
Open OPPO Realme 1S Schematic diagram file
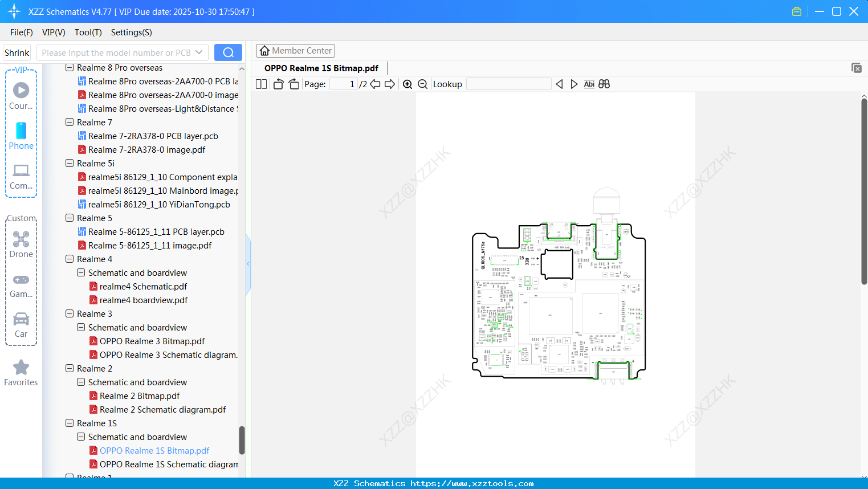(164, 464)
